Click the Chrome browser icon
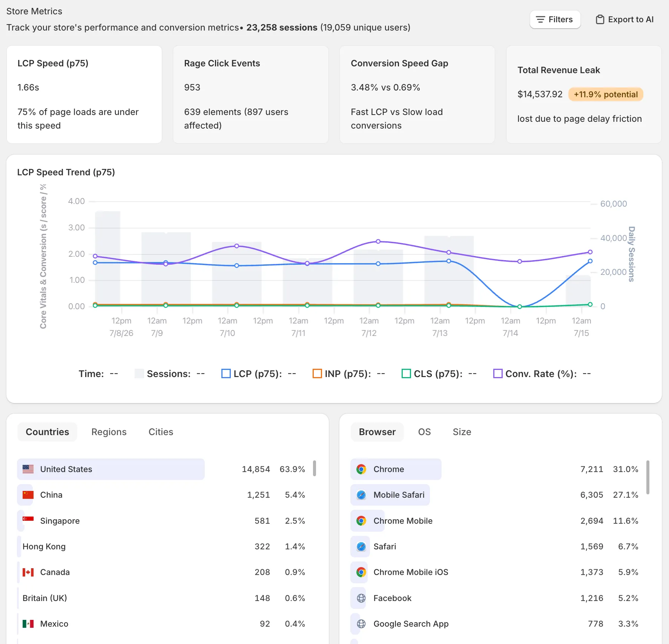This screenshot has height=644, width=669. (x=361, y=469)
